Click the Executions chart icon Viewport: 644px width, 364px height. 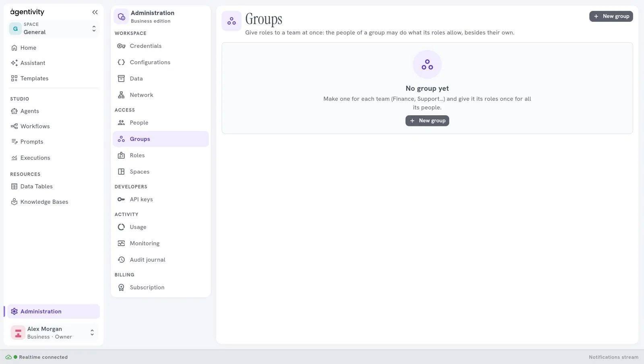14,158
